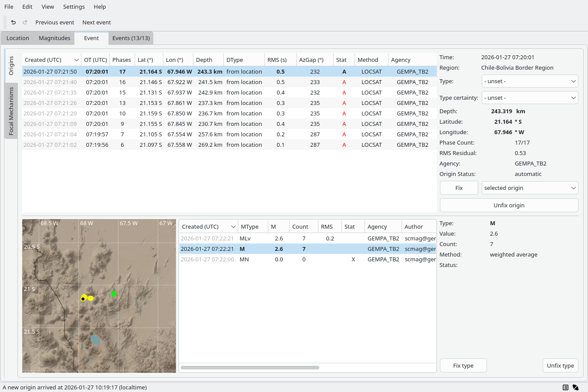Click the Fix type button
588x392 pixels.
click(463, 365)
